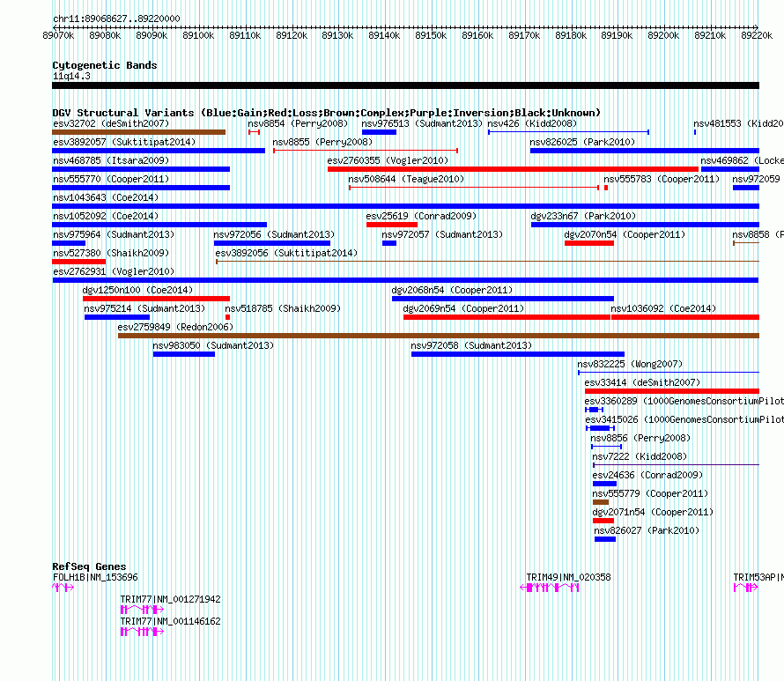
Task: Click the esv32702 (deSmith2007) variant label
Action: point(111,123)
